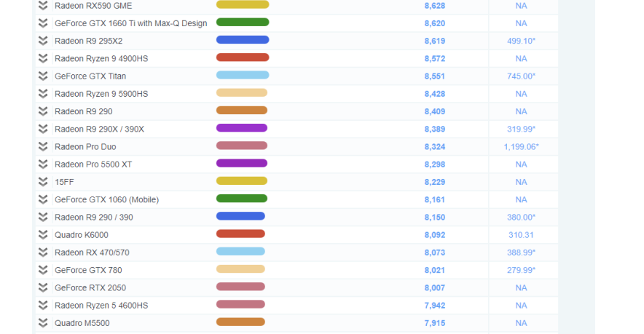Click the yellow bar for Radeon RX590 GME
The width and height of the screenshot is (644, 334).
coord(243,4)
